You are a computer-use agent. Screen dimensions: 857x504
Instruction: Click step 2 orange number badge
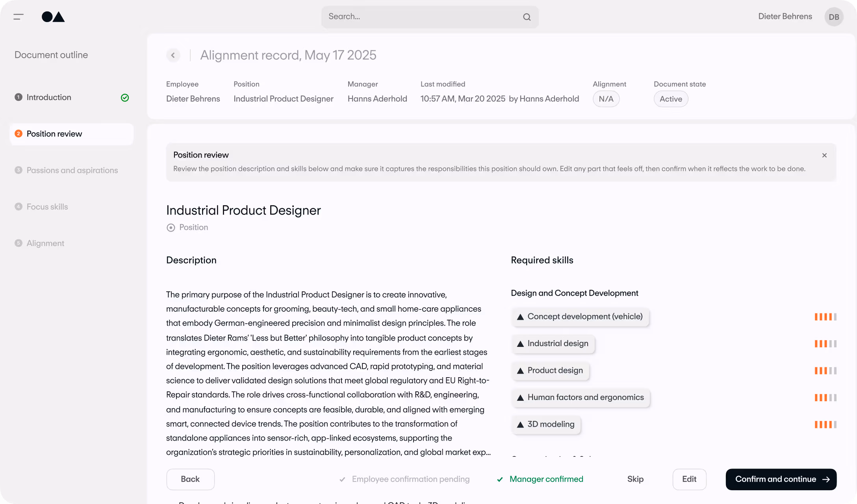[x=19, y=134]
